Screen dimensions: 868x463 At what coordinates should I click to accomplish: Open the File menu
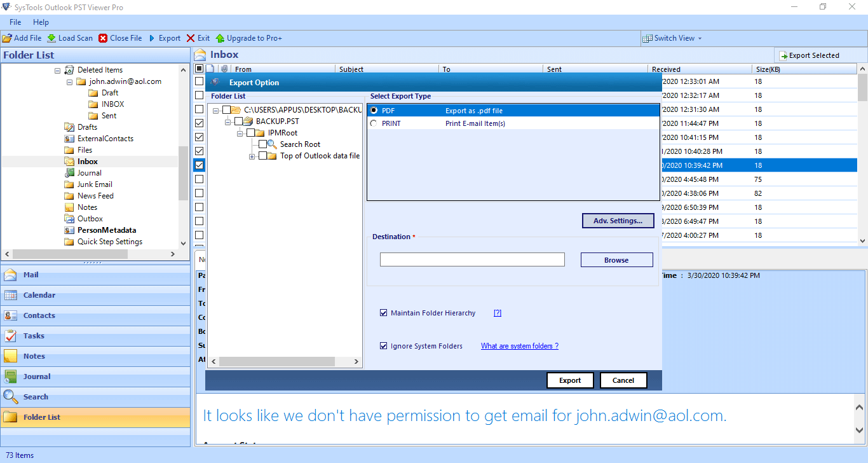point(15,22)
